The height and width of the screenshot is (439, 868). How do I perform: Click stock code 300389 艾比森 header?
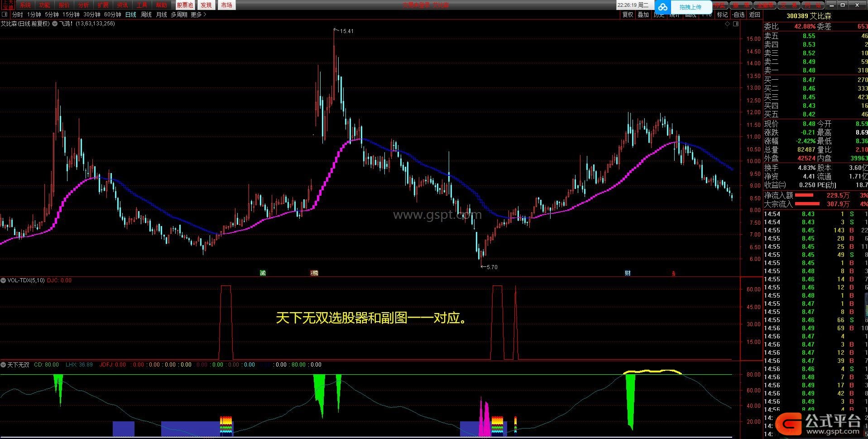809,16
